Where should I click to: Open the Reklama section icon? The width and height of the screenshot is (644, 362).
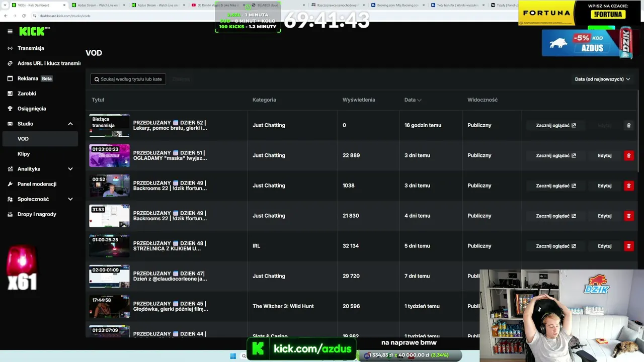pos(10,78)
